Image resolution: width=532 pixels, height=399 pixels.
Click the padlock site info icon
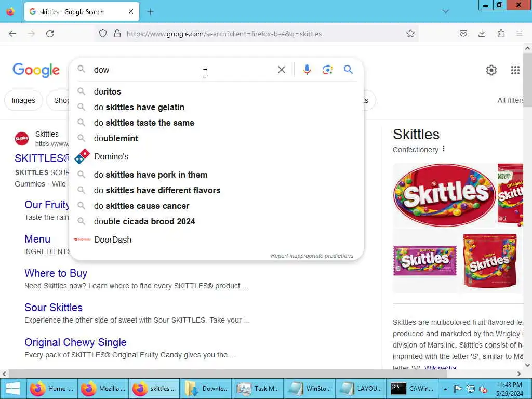click(x=117, y=34)
